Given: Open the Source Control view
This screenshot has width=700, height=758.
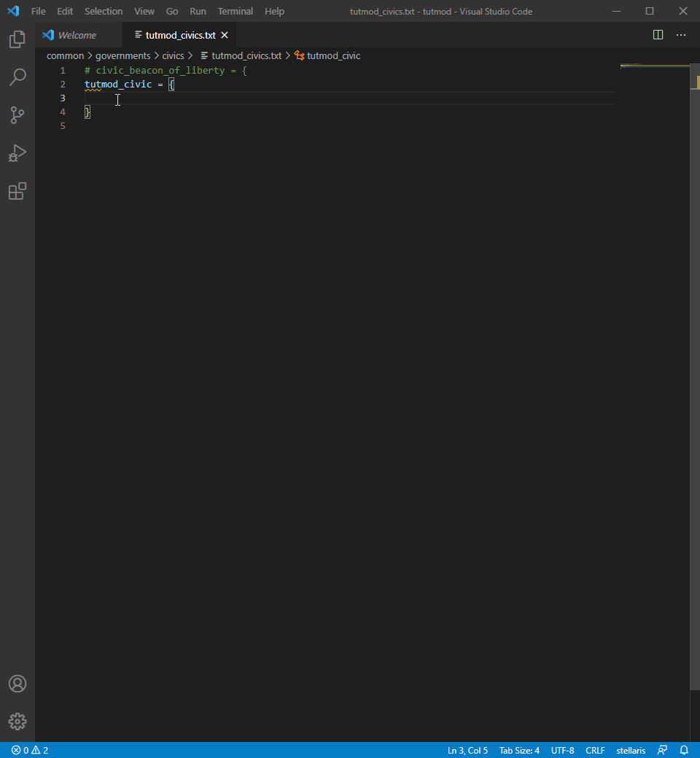Looking at the screenshot, I should [17, 115].
